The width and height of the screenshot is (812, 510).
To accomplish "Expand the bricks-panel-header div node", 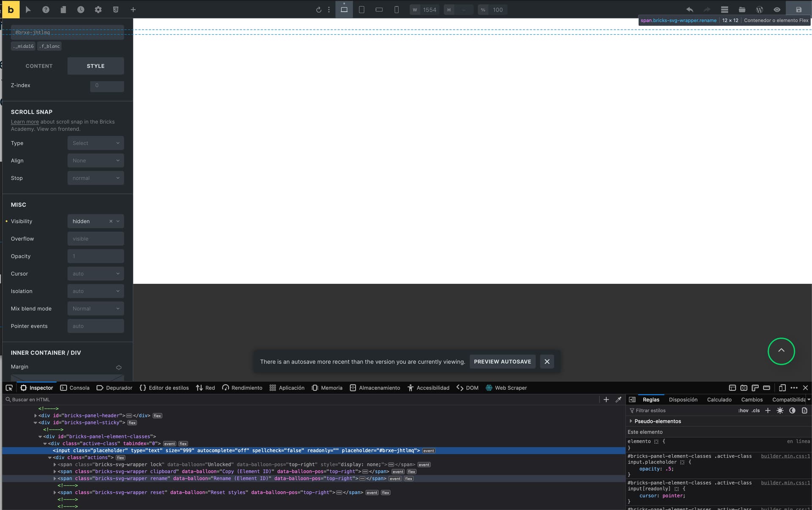I will coord(36,416).
